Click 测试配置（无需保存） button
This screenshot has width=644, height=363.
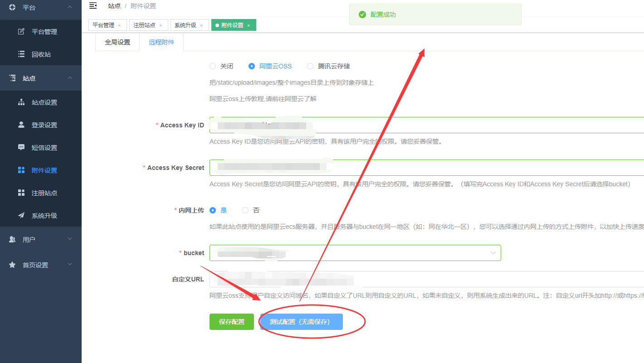(x=302, y=322)
